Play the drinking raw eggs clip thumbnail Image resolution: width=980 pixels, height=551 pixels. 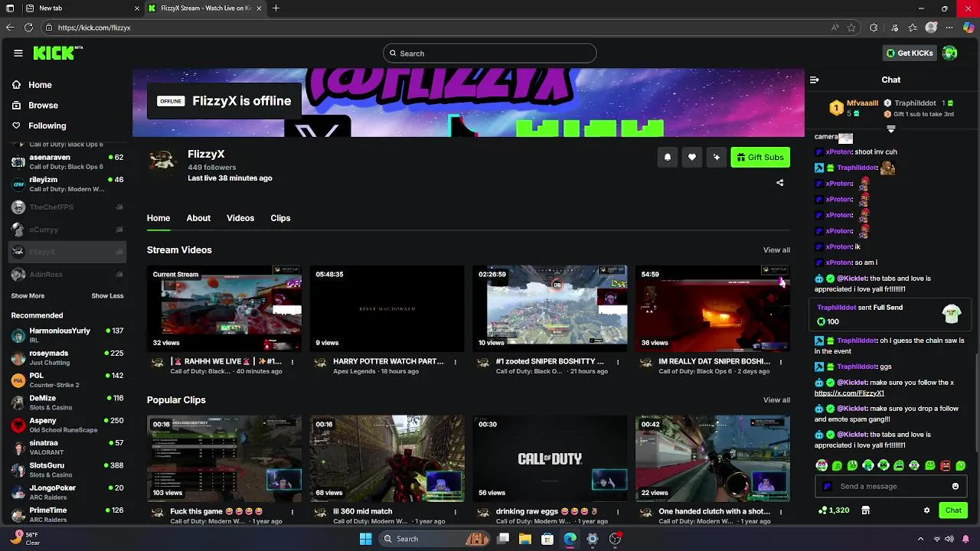550,458
